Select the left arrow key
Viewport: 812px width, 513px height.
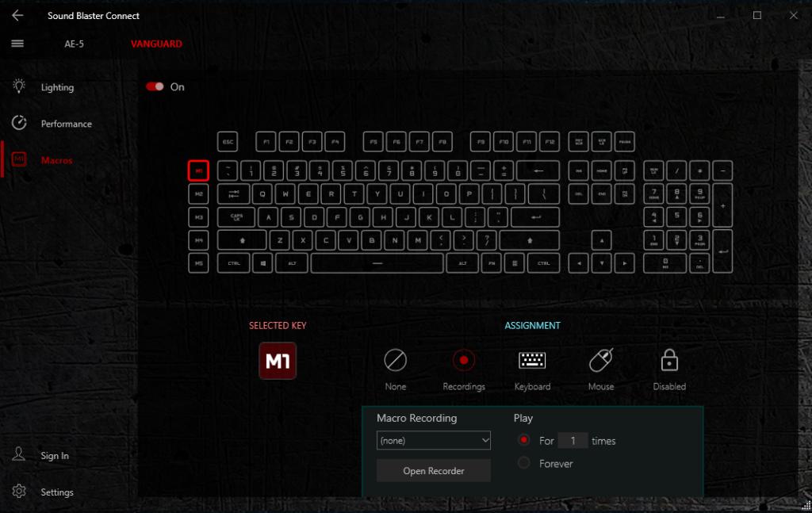[578, 263]
